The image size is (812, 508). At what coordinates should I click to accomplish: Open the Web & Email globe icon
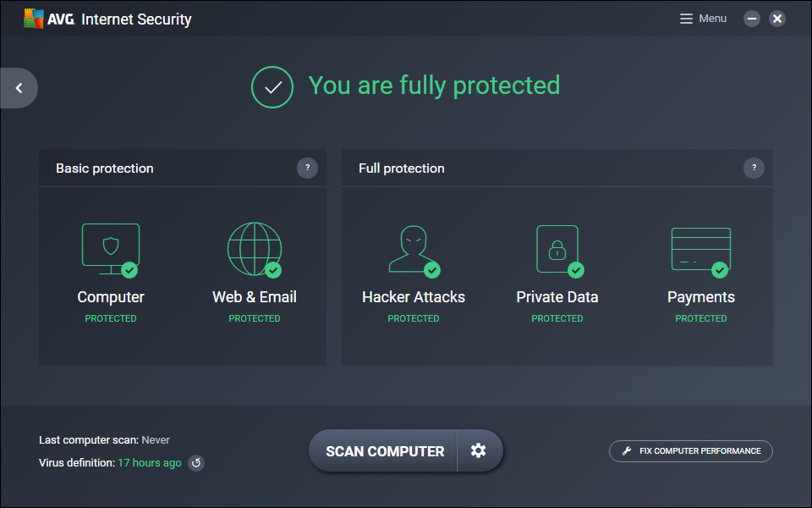point(254,249)
